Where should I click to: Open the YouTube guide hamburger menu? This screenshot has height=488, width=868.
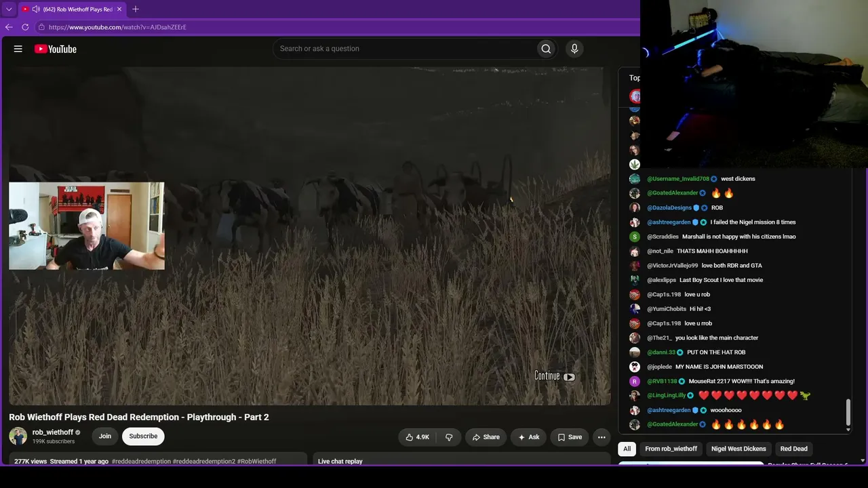[x=18, y=49]
